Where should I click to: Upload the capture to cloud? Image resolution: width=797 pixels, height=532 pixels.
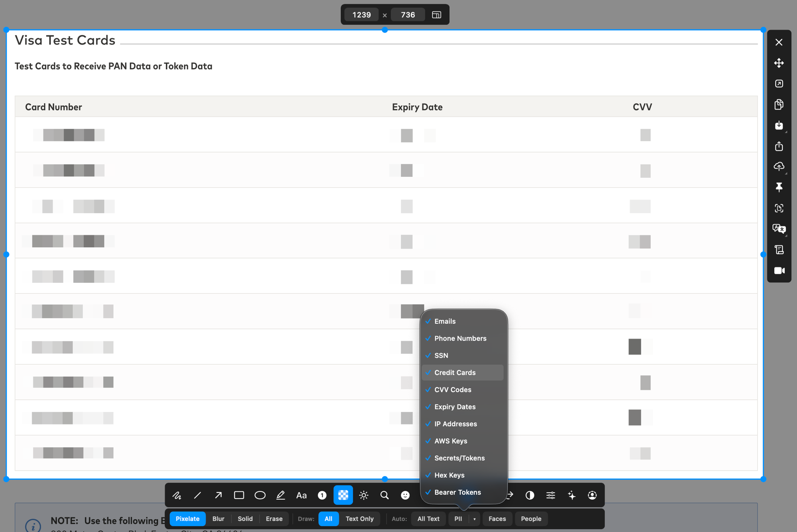pos(779,166)
